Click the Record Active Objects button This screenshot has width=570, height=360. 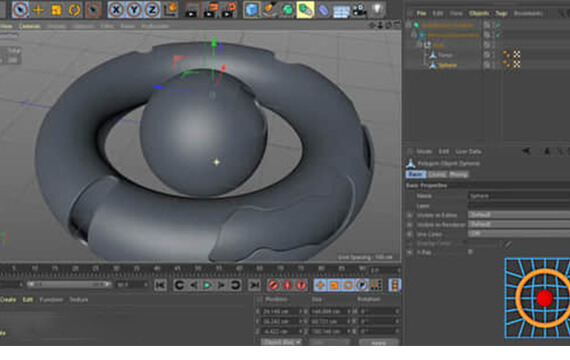[273, 285]
